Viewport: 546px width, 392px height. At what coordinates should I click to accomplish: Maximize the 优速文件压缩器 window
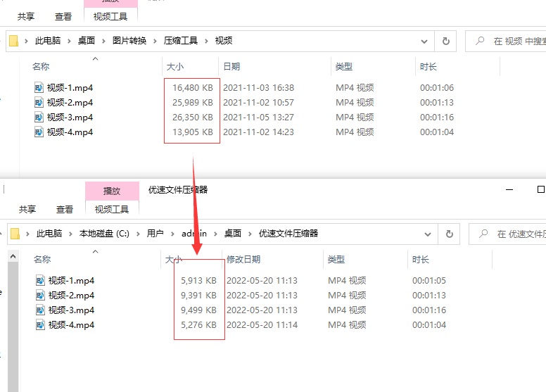(540, 189)
